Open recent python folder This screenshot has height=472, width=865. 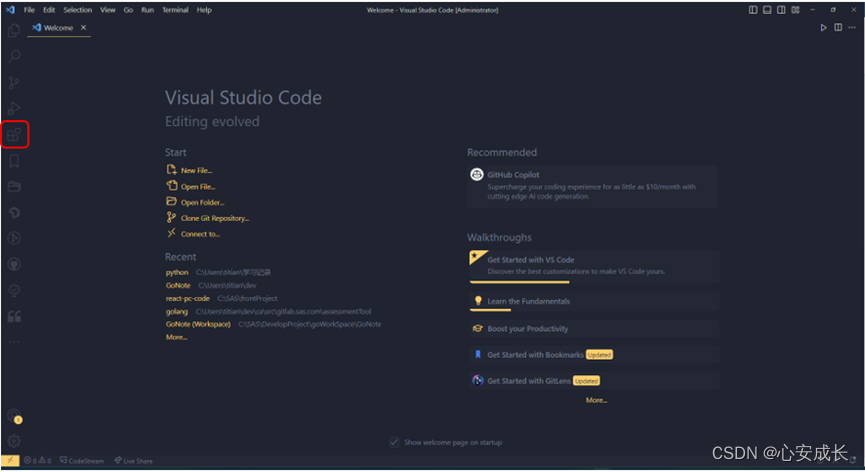(x=177, y=272)
